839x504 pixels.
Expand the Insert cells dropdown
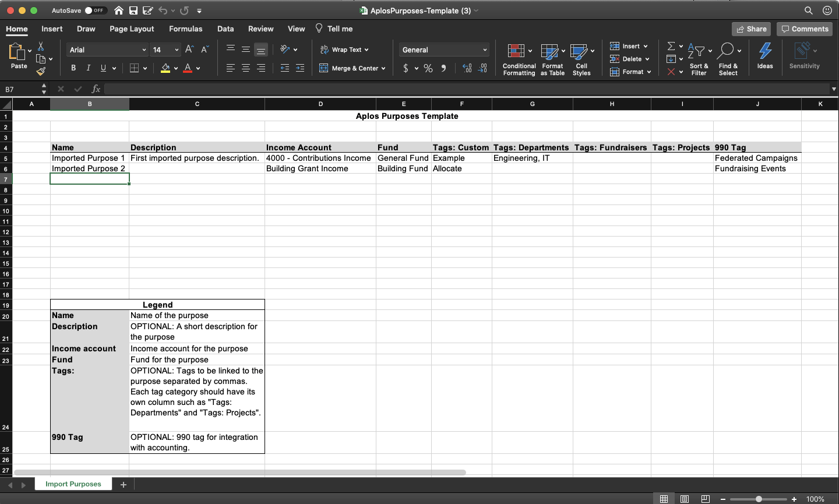pyautogui.click(x=646, y=46)
